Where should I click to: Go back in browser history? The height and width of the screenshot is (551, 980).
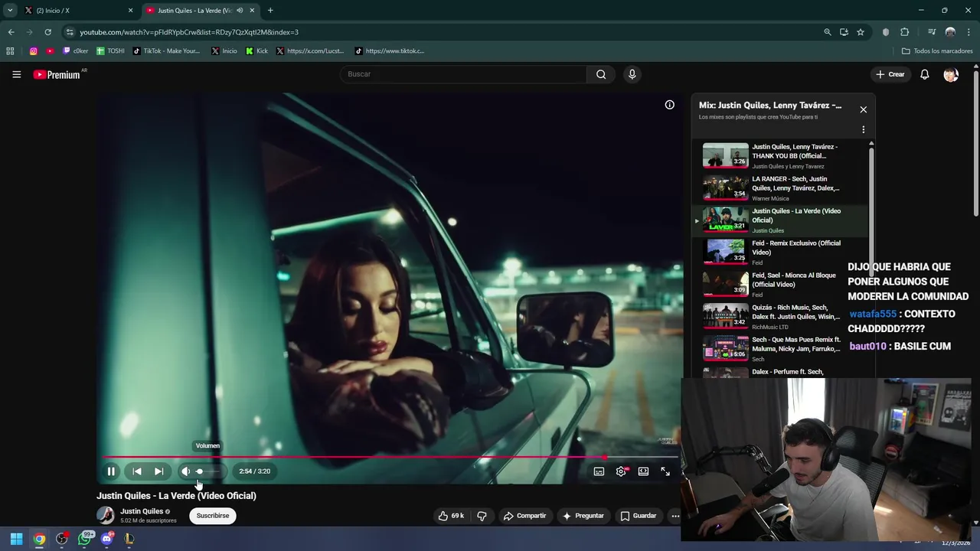tap(11, 32)
